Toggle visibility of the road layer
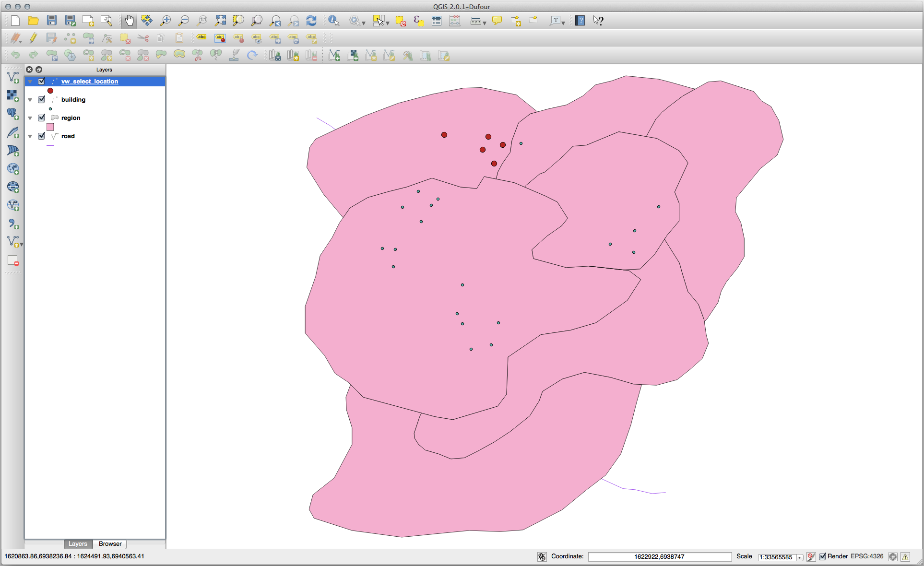 [x=42, y=136]
